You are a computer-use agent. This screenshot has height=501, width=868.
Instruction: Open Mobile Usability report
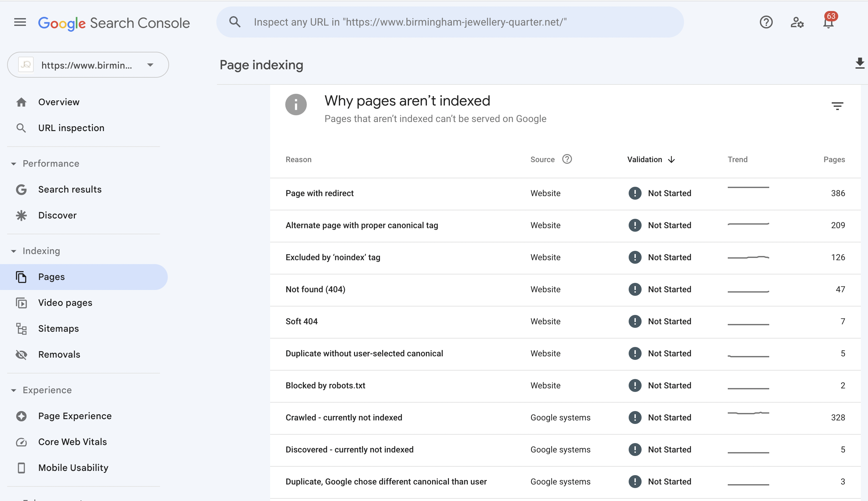tap(84, 468)
